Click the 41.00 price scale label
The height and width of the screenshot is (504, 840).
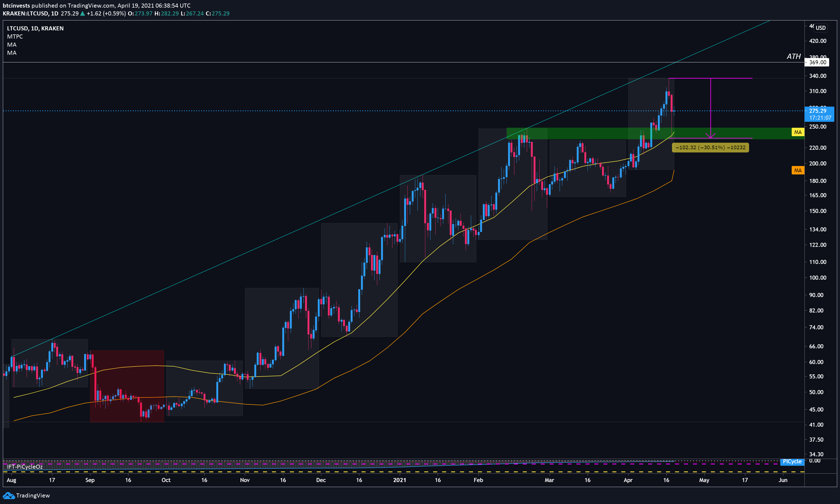pos(816,425)
